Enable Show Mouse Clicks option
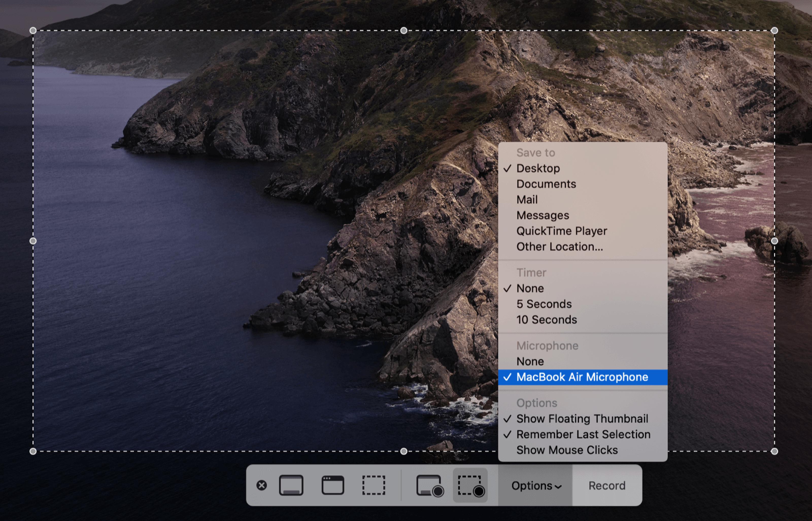Screen dimensions: 812x521 pos(567,450)
